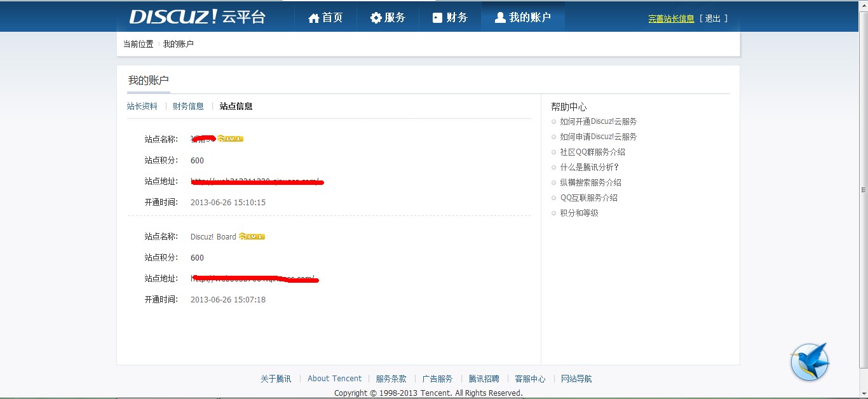This screenshot has width=868, height=399.
Task: Click the opening time 2013-06-26 15:10:15
Action: pyautogui.click(x=228, y=203)
